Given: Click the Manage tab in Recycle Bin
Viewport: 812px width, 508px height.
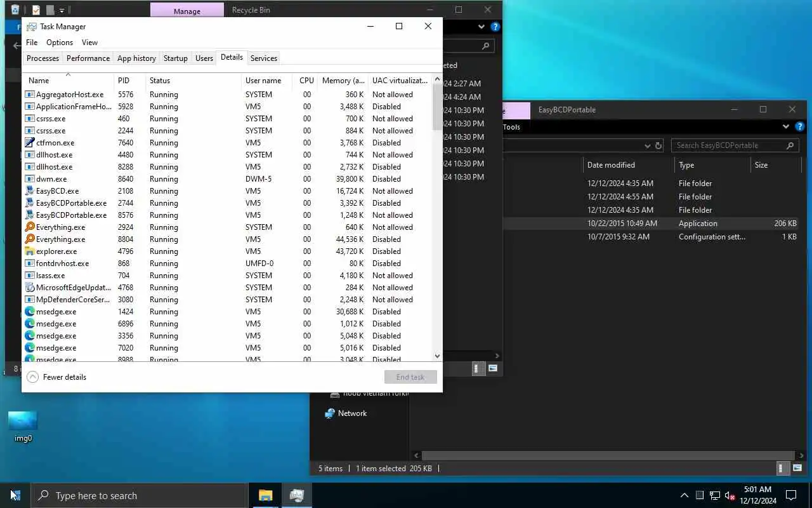Looking at the screenshot, I should pyautogui.click(x=187, y=11).
